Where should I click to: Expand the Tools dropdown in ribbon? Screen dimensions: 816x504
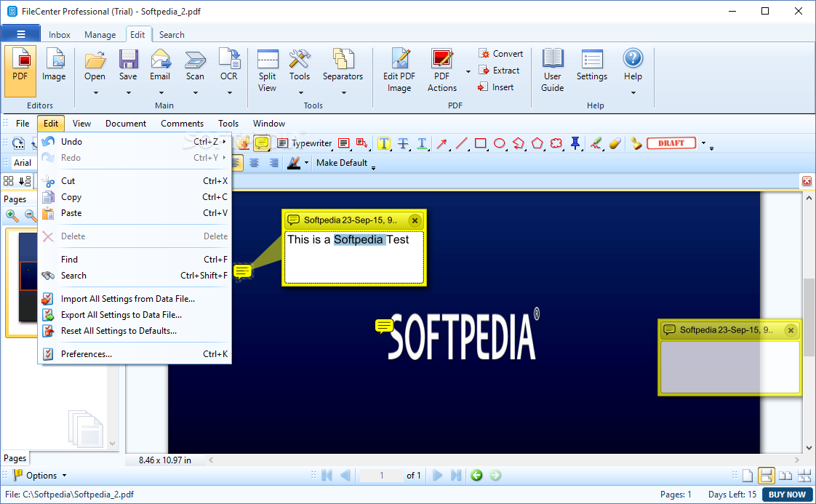[x=300, y=92]
